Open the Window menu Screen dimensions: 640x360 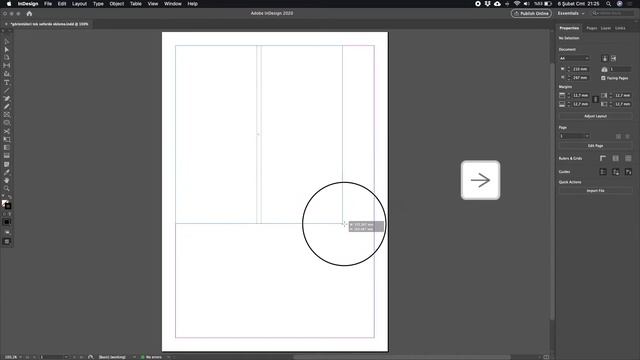coord(173,4)
